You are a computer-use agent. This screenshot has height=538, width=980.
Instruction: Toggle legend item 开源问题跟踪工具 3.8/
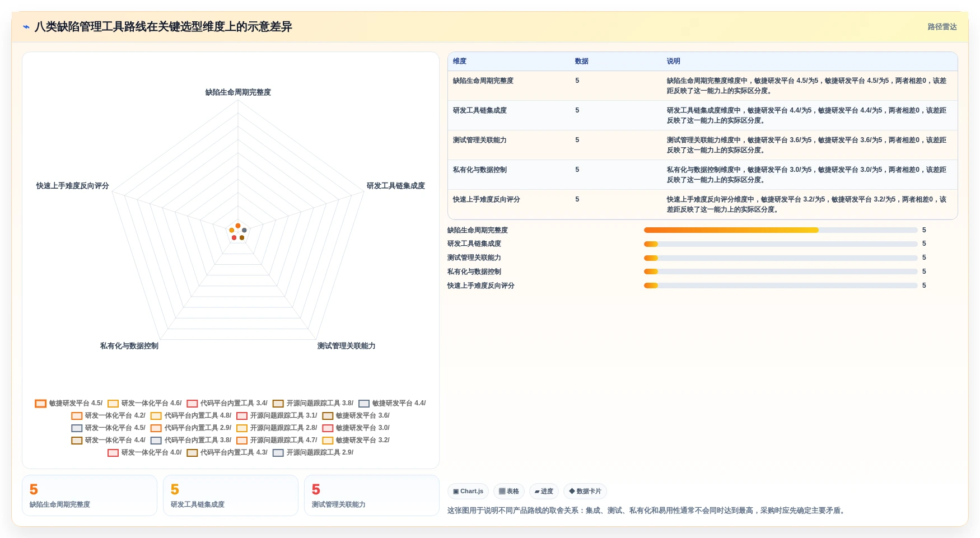point(313,403)
